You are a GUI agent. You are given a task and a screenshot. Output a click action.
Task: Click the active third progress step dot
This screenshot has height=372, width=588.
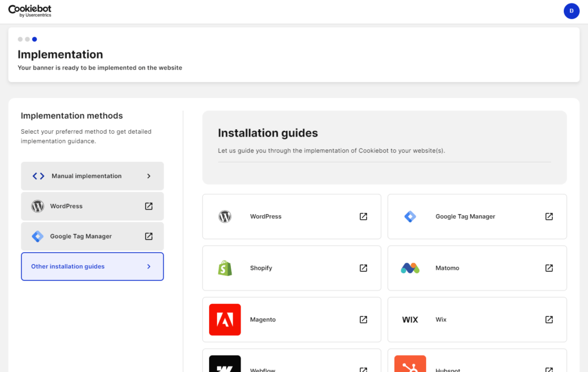click(x=34, y=40)
